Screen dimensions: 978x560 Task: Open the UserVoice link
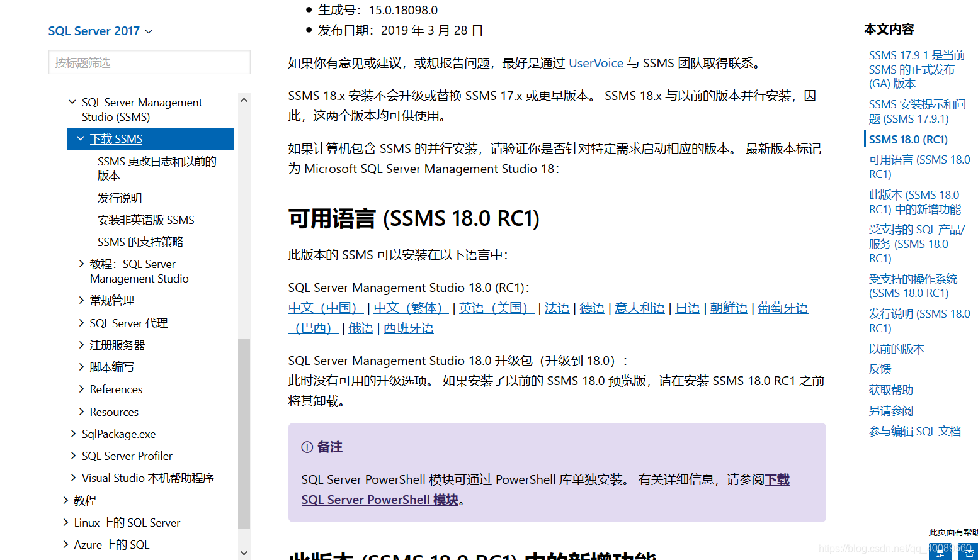pyautogui.click(x=596, y=63)
